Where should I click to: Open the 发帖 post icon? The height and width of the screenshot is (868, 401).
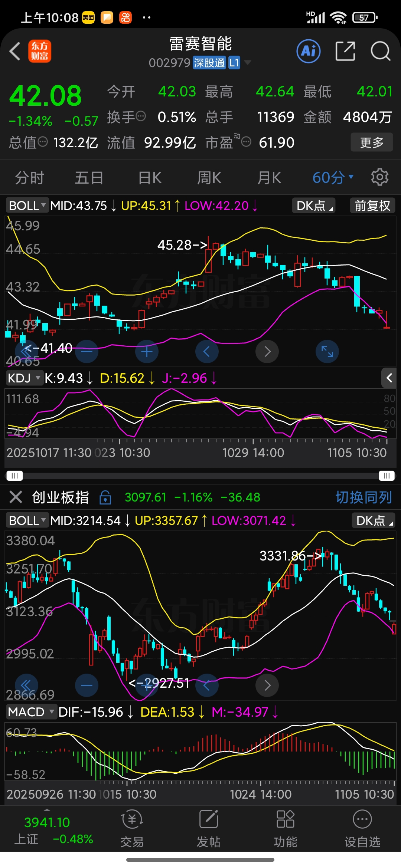tap(209, 829)
